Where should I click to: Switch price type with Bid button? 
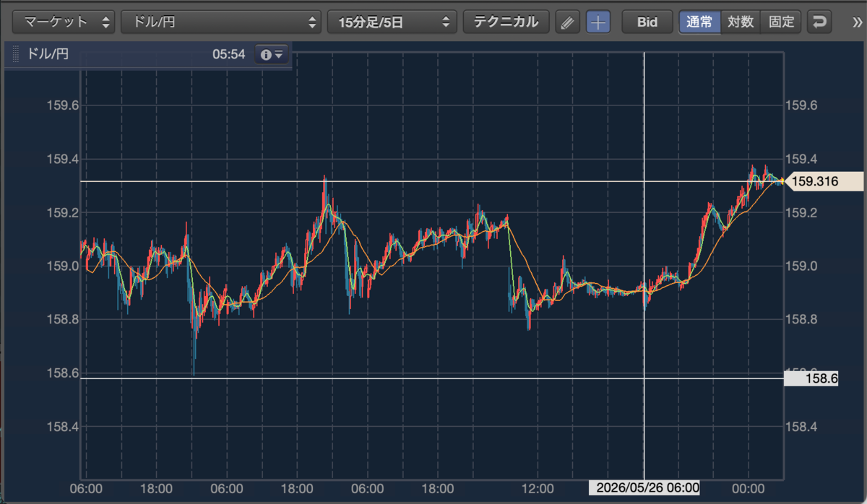click(x=647, y=22)
